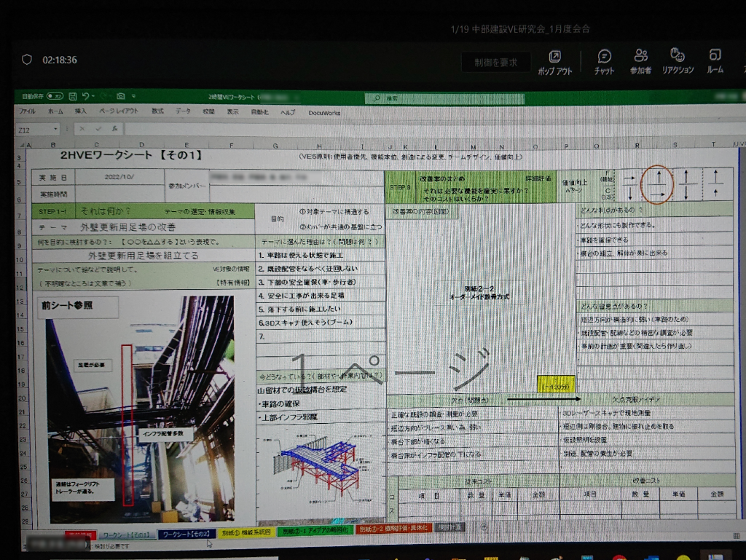Open the 挿入 ribbon tab
Screen dimensions: 746x560
81,111
